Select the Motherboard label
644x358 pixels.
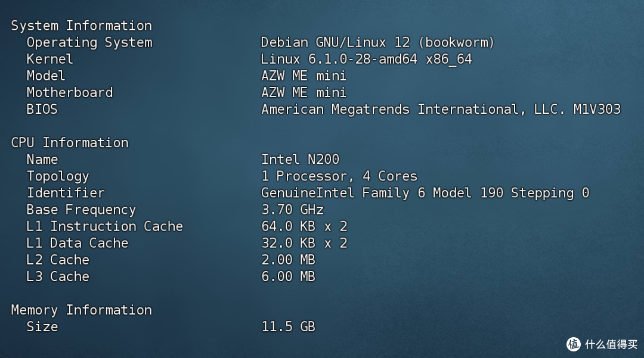coord(69,93)
